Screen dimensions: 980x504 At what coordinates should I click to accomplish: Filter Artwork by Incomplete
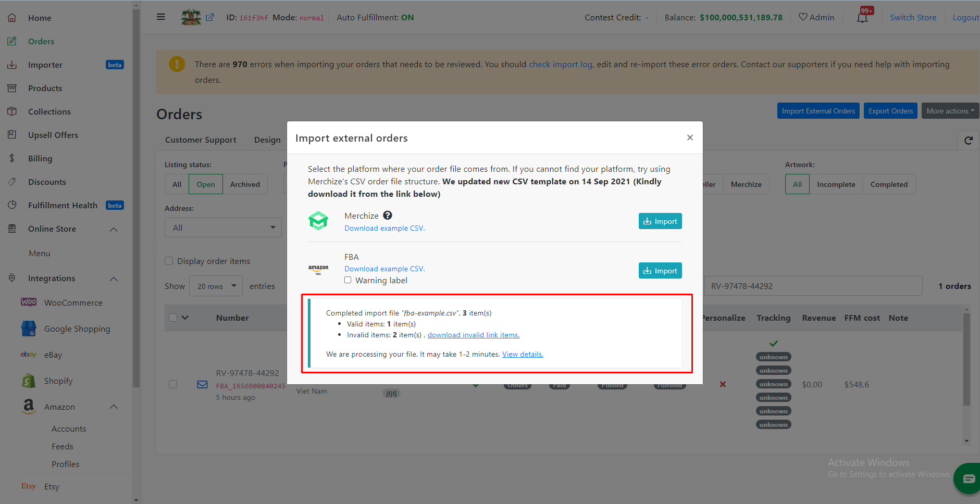click(x=836, y=184)
